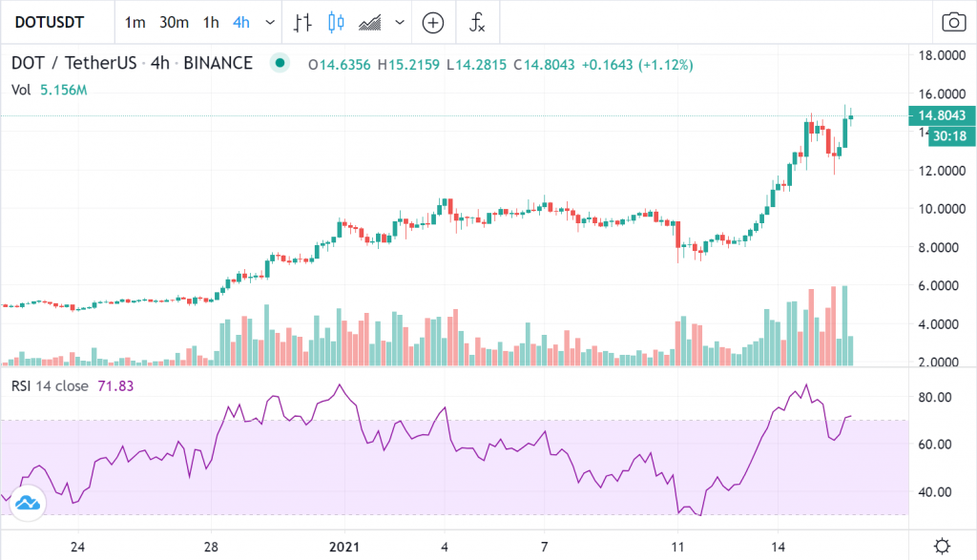Take a chart snapshot with camera icon
The height and width of the screenshot is (560, 977).
(x=952, y=22)
